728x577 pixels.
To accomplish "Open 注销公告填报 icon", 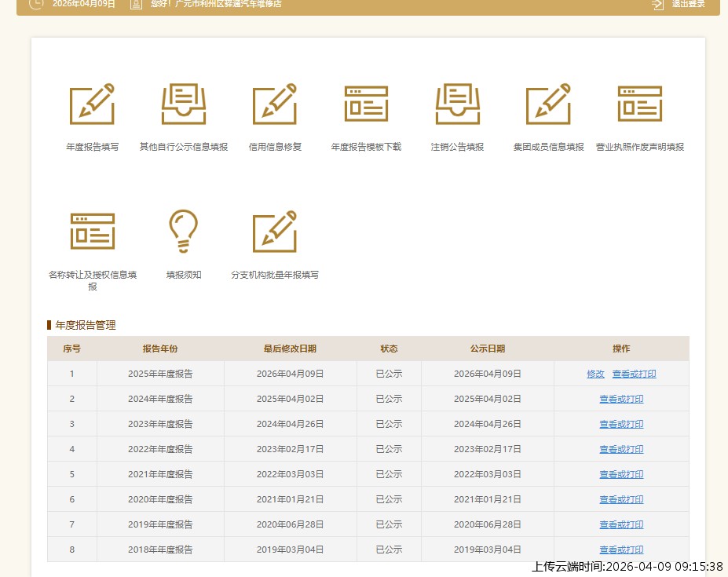I will (x=457, y=104).
